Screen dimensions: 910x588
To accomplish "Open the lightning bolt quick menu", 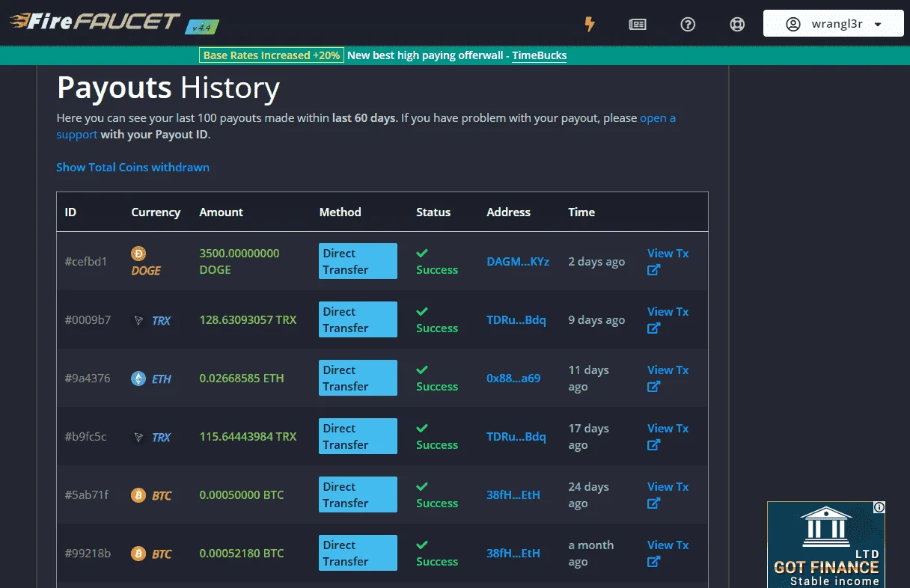I will coord(590,24).
